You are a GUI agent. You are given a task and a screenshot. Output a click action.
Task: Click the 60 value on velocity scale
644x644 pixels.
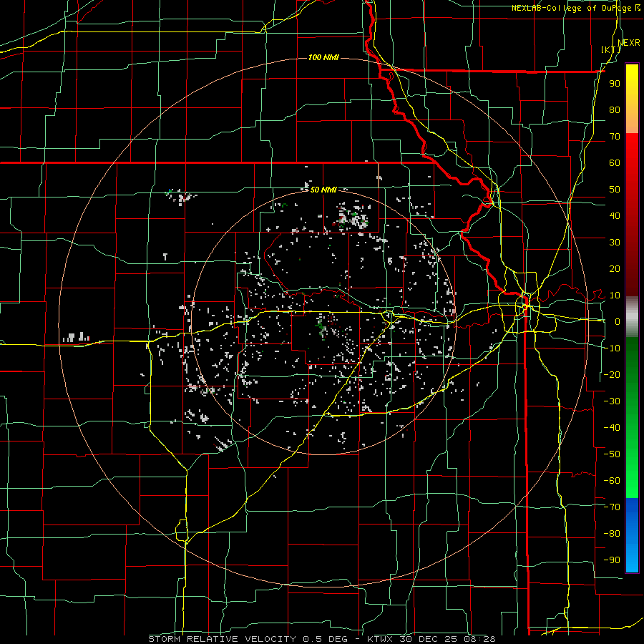[x=615, y=163]
